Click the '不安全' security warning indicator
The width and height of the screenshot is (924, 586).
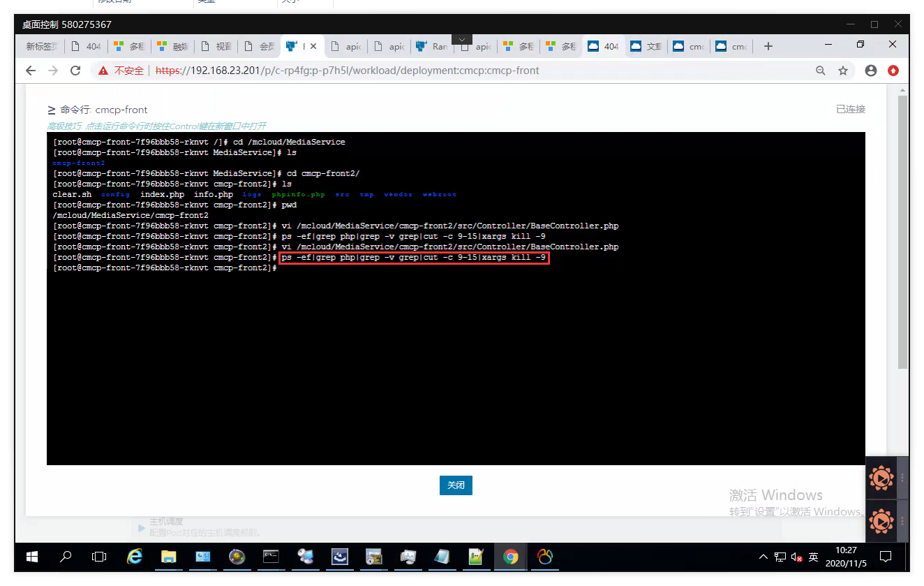pos(121,71)
